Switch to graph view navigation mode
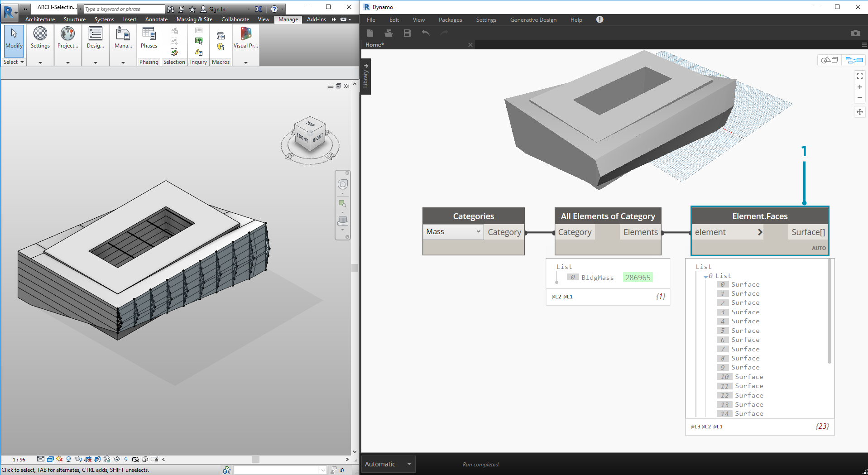The width and height of the screenshot is (868, 475). [854, 60]
